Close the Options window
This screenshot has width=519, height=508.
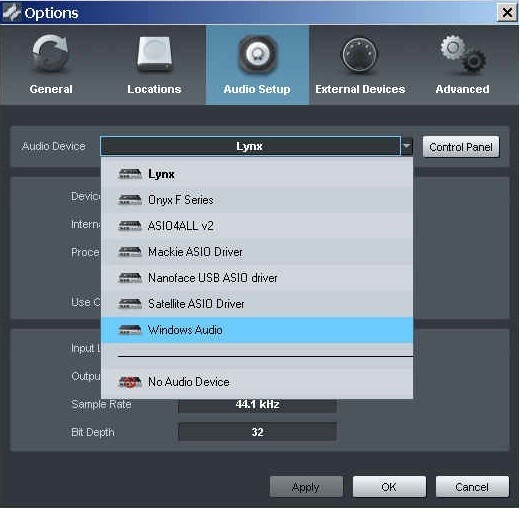[507, 13]
